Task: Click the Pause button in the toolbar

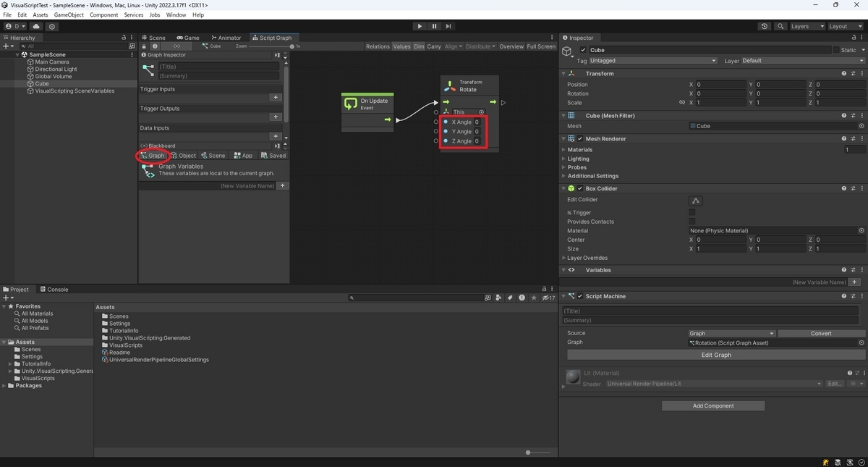Action: tap(434, 26)
